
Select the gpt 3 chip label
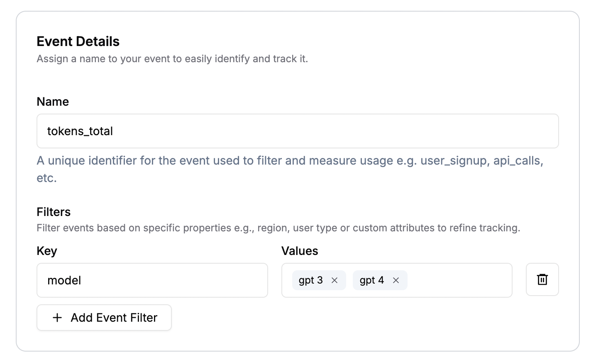point(310,280)
